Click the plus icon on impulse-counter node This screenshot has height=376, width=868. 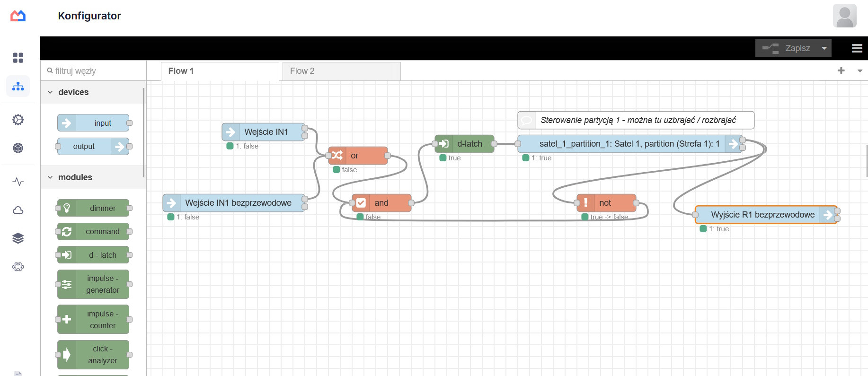(67, 319)
